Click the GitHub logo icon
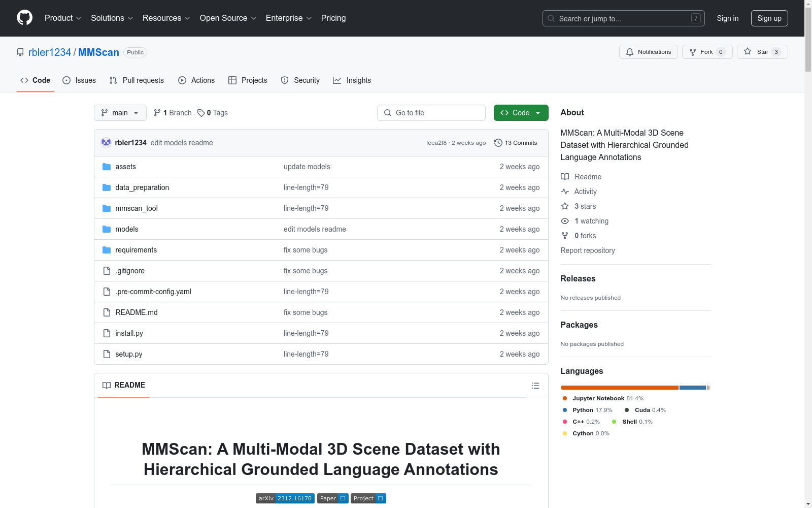The width and height of the screenshot is (812, 508). tap(24, 18)
